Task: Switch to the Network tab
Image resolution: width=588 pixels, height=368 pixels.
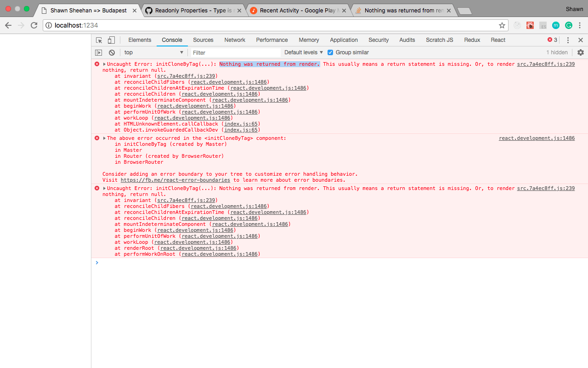Action: [x=235, y=40]
